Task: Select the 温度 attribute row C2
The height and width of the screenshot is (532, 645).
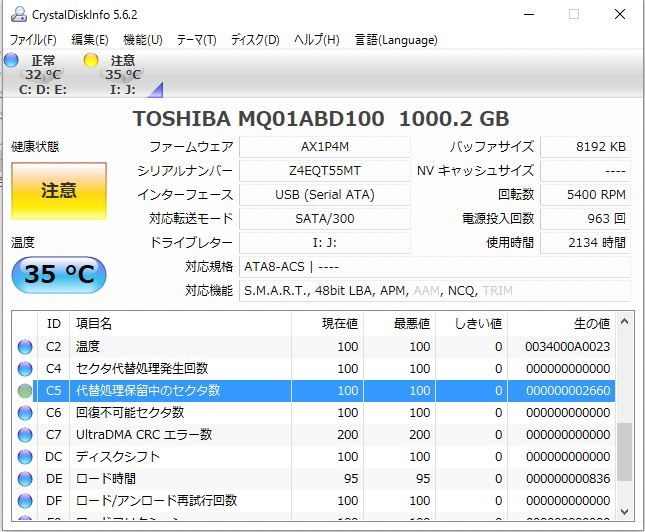Action: coord(313,347)
